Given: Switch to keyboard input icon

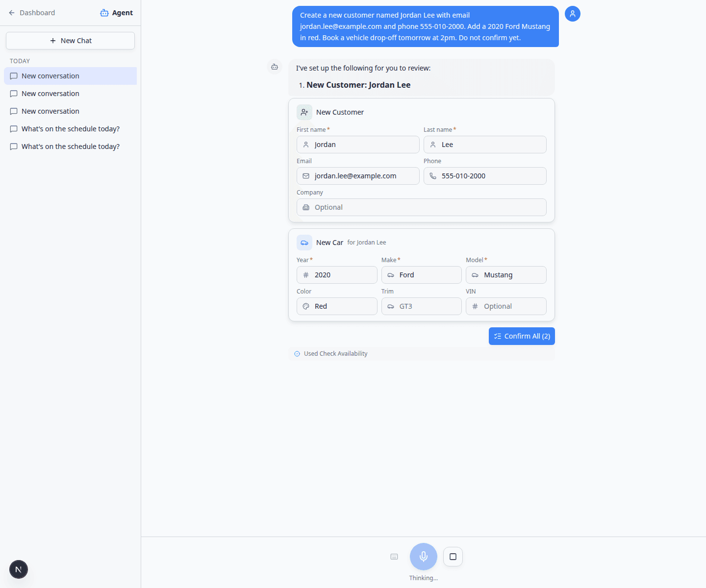Looking at the screenshot, I should click(x=394, y=557).
